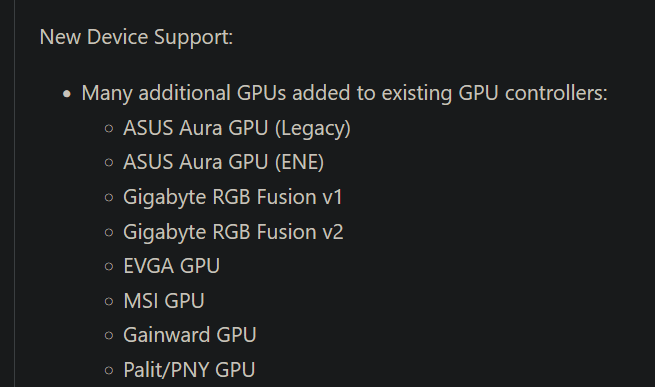This screenshot has height=387, width=655.
Task: Click the MSI GPU list item
Action: pos(164,301)
